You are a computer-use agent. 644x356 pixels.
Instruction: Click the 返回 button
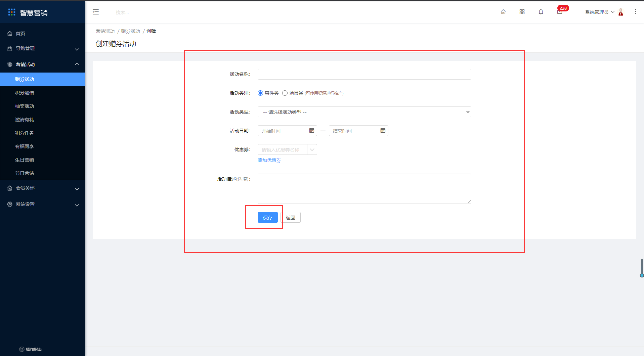tap(291, 217)
